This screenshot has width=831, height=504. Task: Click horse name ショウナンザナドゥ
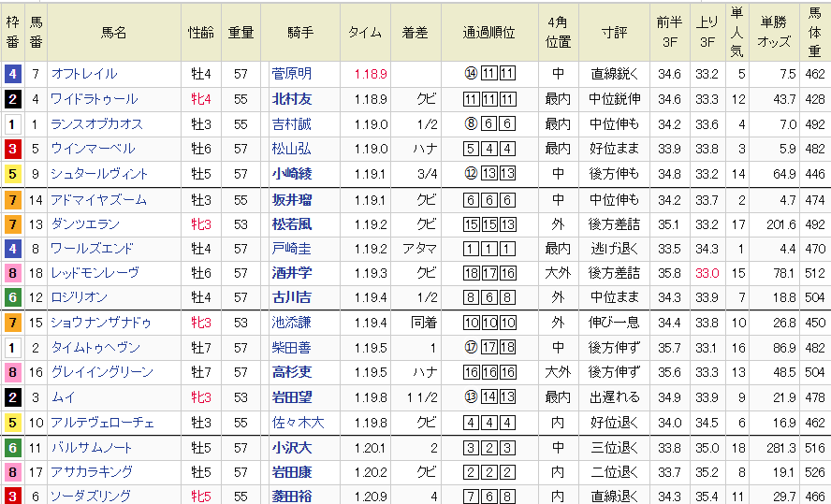click(x=100, y=323)
